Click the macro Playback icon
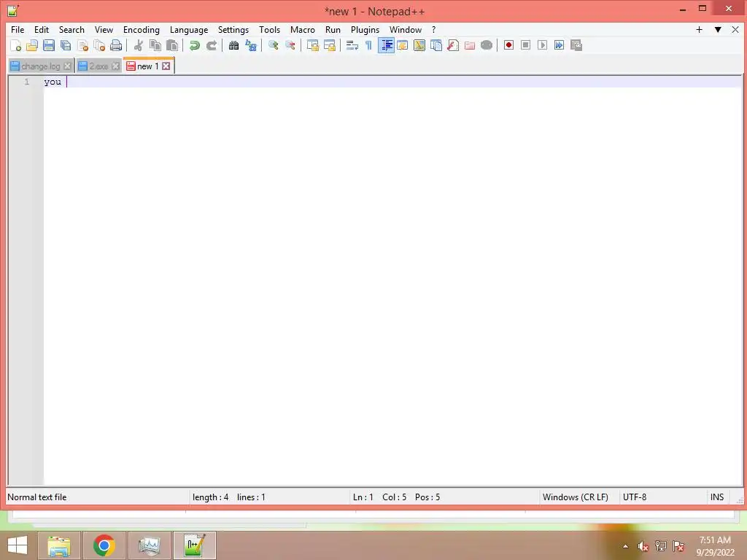The width and height of the screenshot is (747, 560). point(542,45)
